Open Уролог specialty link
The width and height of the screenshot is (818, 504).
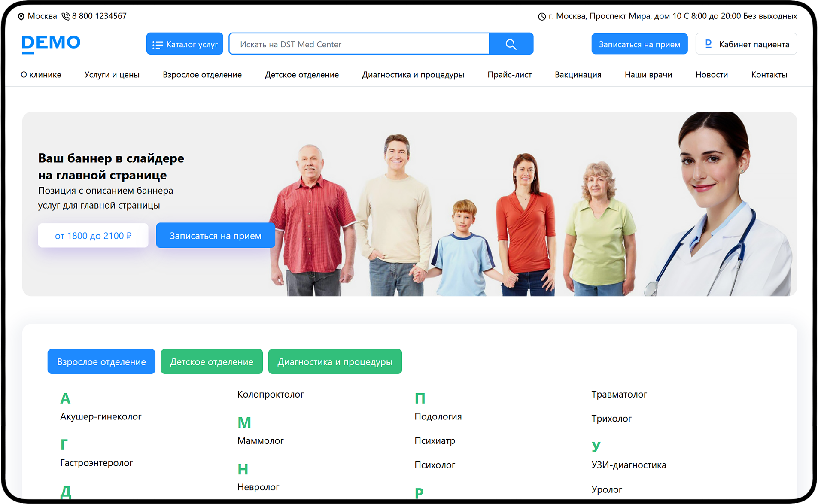(607, 489)
